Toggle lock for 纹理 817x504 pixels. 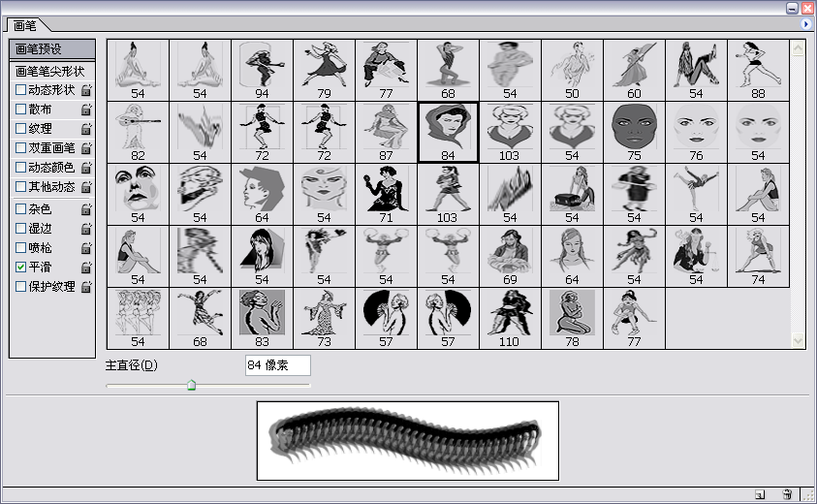pyautogui.click(x=86, y=129)
